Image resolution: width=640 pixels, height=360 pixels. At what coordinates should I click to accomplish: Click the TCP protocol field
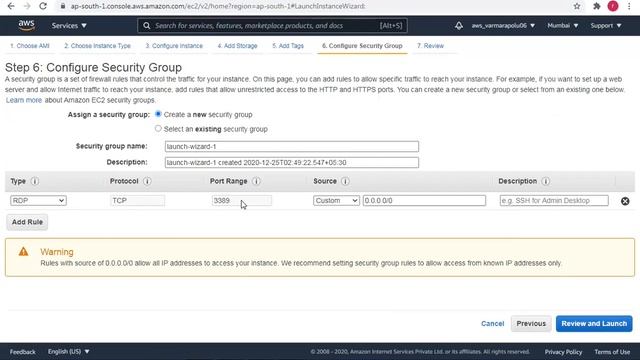click(x=138, y=200)
